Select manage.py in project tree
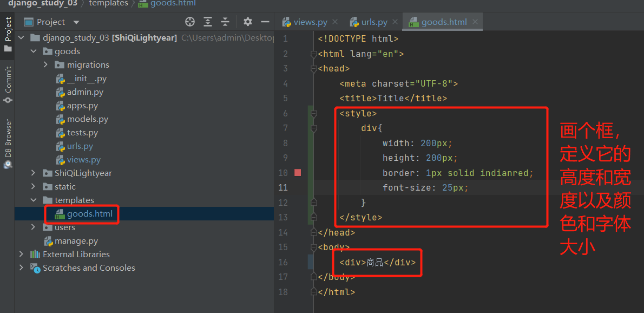644x313 pixels. click(x=76, y=240)
